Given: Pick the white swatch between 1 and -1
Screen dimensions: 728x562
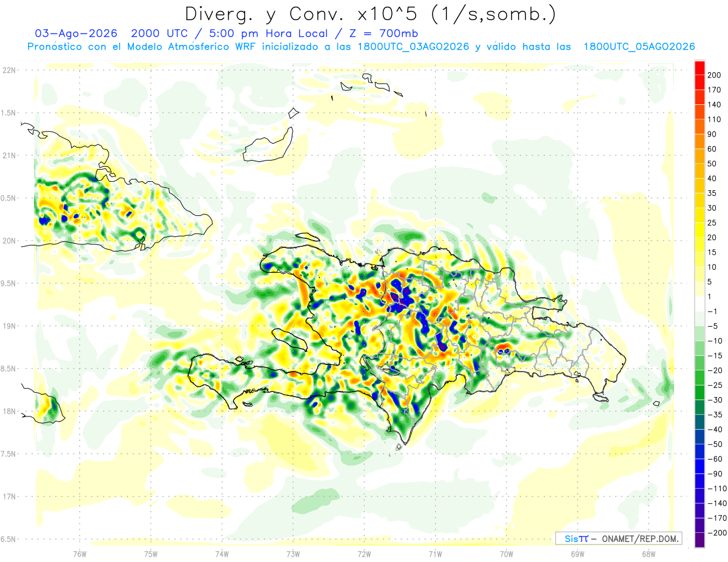Looking at the screenshot, I should (x=699, y=304).
